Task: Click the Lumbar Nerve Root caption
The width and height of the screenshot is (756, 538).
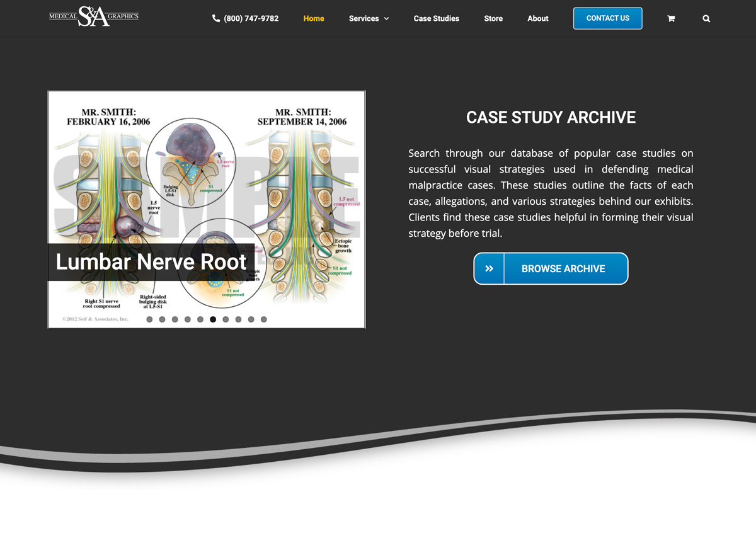Action: tap(151, 262)
